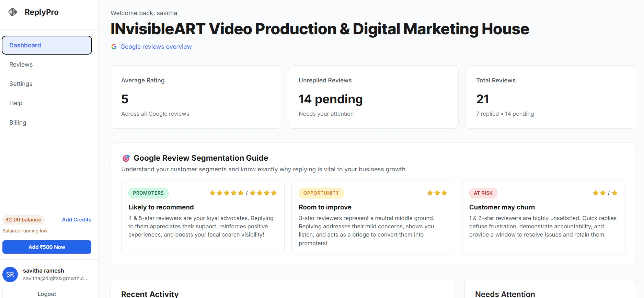Click the OPPORTUNITY badge

321,193
